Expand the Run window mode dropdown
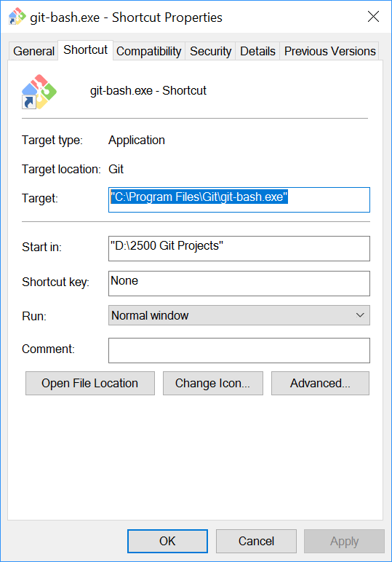Image resolution: width=392 pixels, height=562 pixels. click(x=239, y=315)
